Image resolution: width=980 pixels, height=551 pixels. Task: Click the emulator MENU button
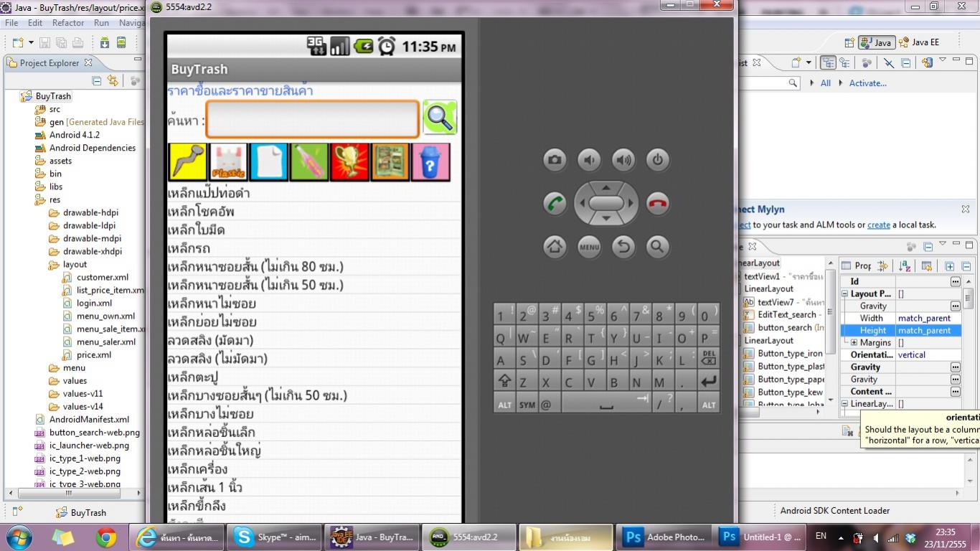pos(589,247)
